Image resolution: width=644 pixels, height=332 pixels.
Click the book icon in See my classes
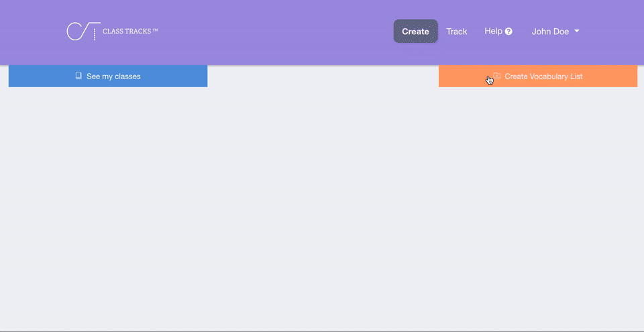78,76
